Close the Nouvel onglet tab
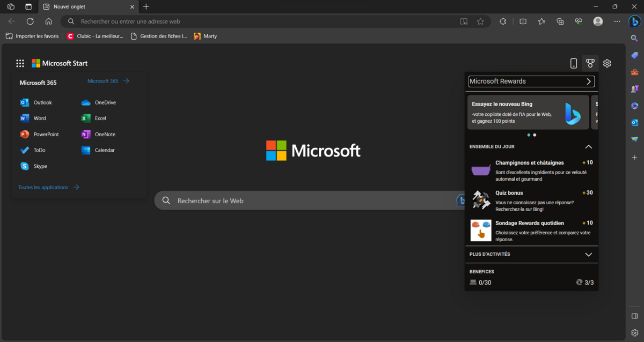This screenshot has width=644, height=342. 132,6
